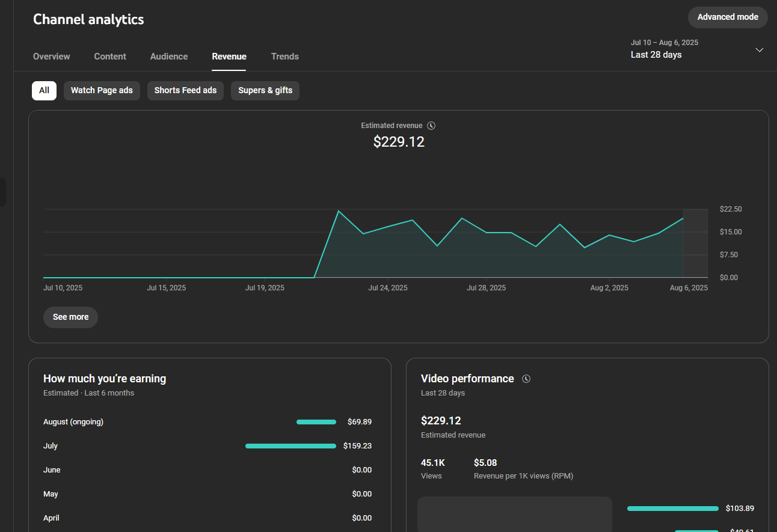The image size is (777, 532).
Task: Go to the Audience tab
Action: coord(169,57)
